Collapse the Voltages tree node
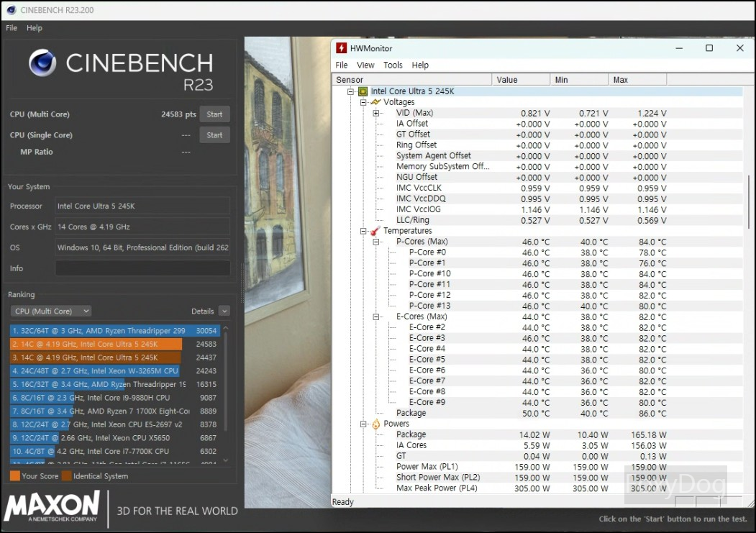This screenshot has height=533, width=756. click(x=363, y=102)
